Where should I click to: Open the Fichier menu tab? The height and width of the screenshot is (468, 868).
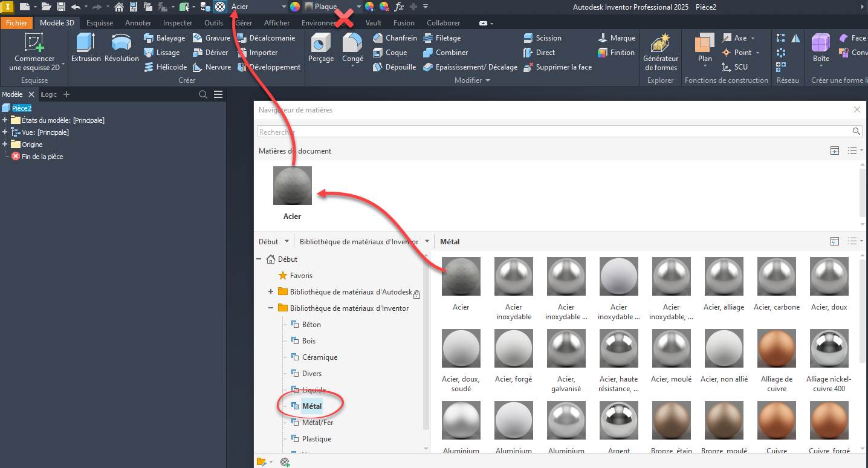click(x=17, y=23)
